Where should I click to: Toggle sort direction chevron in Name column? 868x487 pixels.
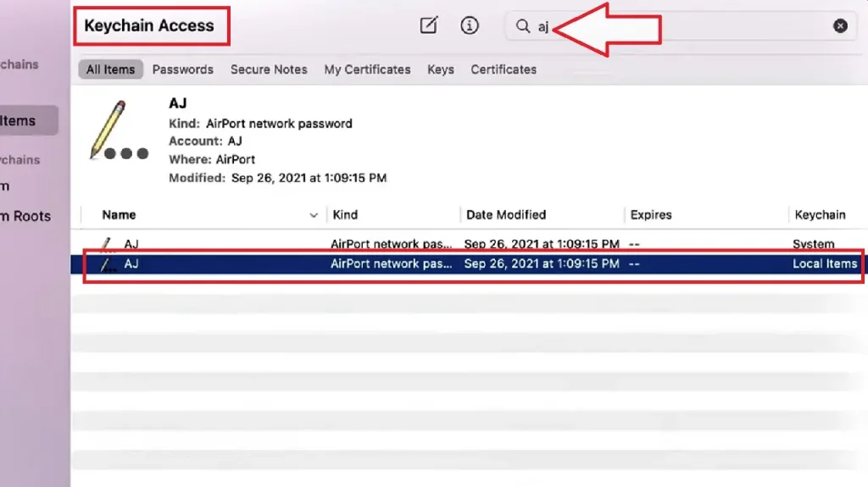click(314, 215)
